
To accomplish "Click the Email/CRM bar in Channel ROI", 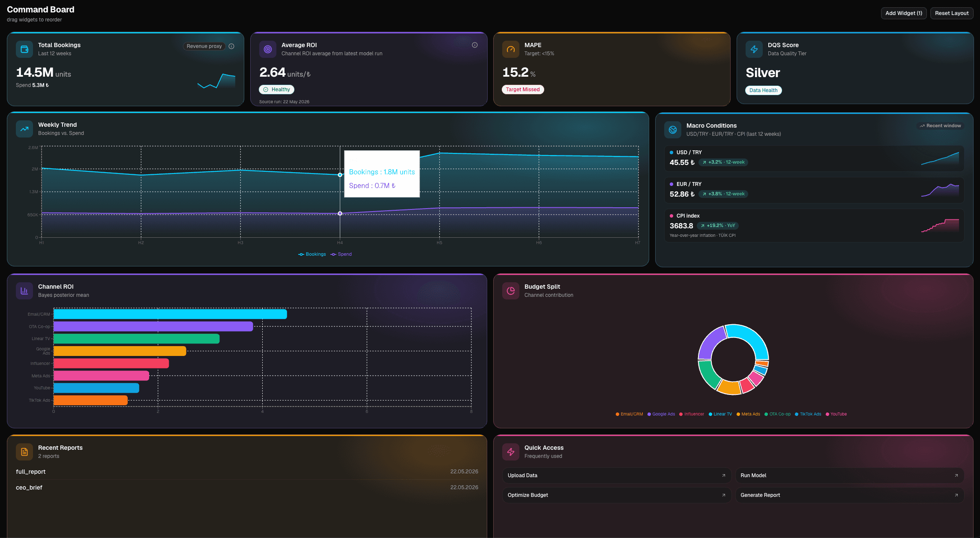I will tap(170, 314).
